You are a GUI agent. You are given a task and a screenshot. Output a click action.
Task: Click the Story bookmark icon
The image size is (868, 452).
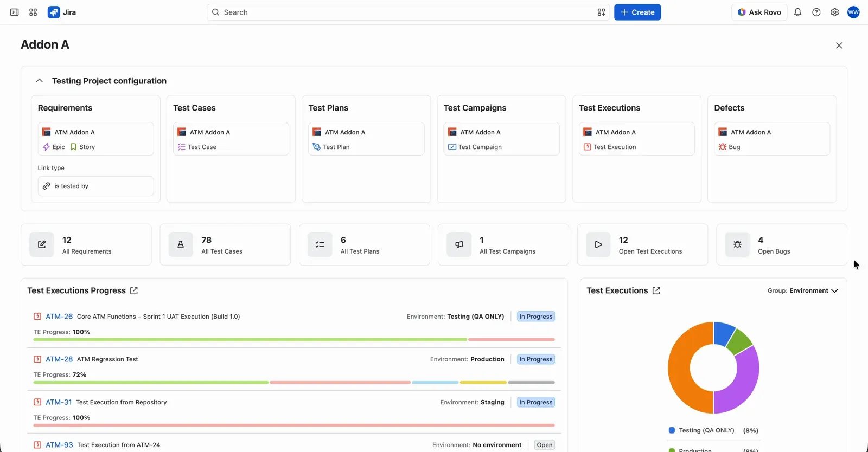[x=73, y=147]
